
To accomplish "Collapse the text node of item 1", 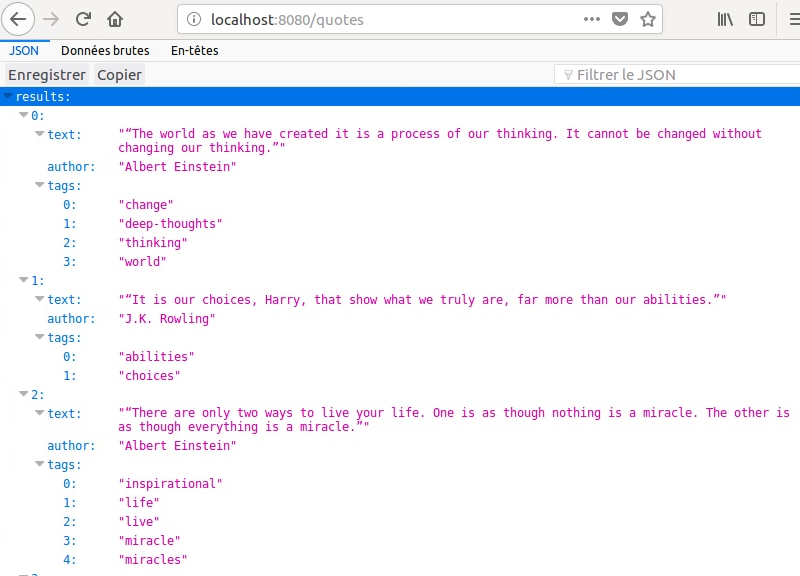I will (40, 298).
